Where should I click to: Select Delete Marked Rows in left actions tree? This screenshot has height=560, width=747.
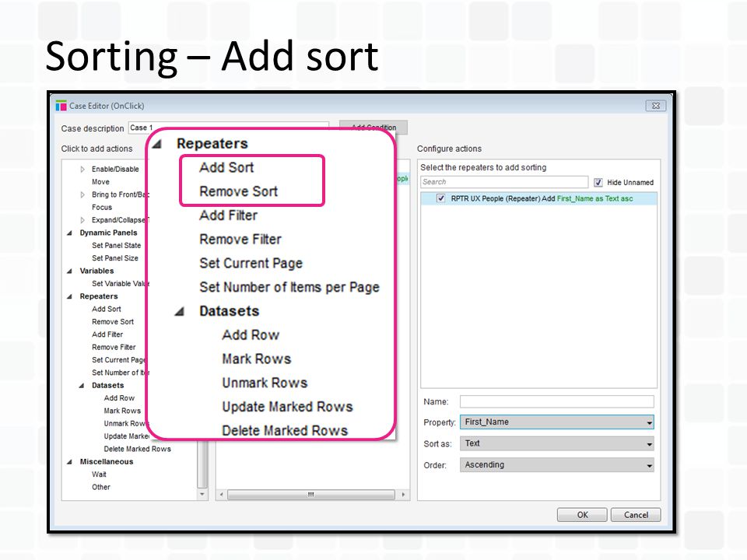pos(137,449)
